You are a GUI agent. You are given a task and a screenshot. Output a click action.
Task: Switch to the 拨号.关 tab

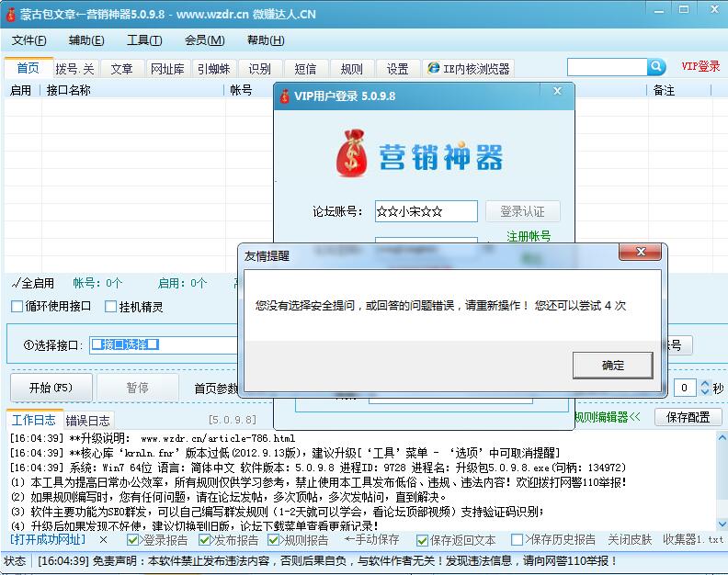pyautogui.click(x=75, y=69)
